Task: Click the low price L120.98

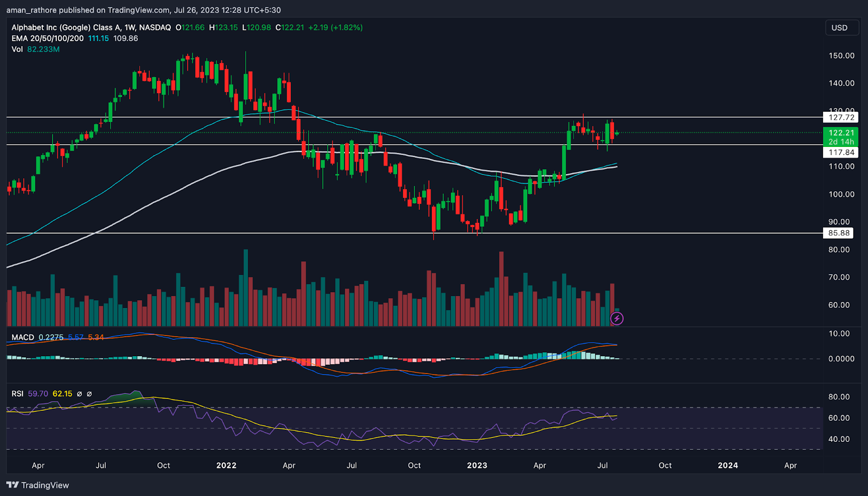Action: coord(257,27)
